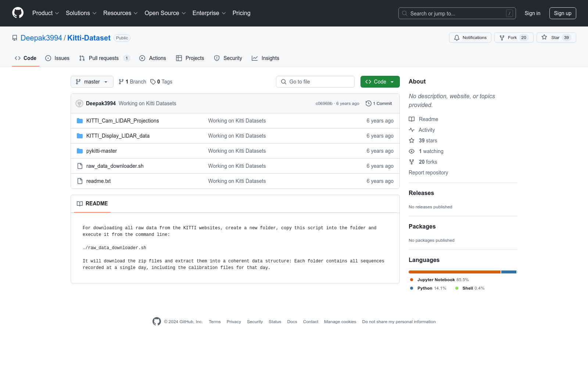This screenshot has height=368, width=588.
Task: Expand the green Code dropdown button
Action: point(380,82)
